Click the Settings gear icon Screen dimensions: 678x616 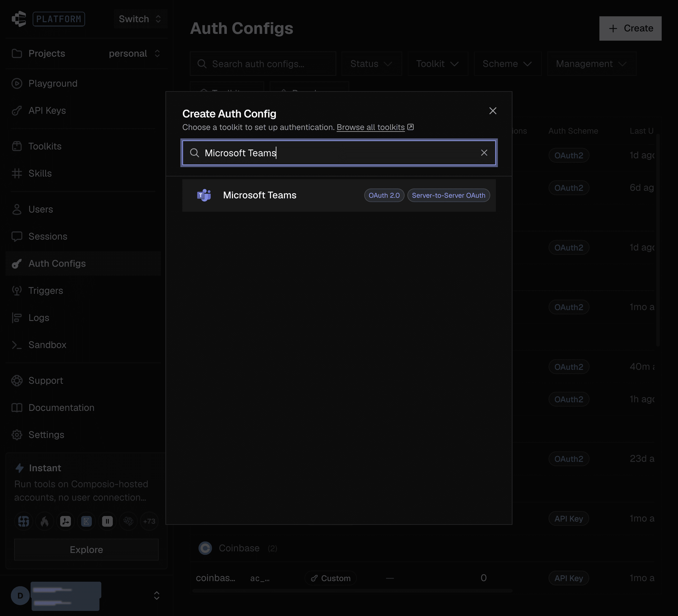coord(17,435)
